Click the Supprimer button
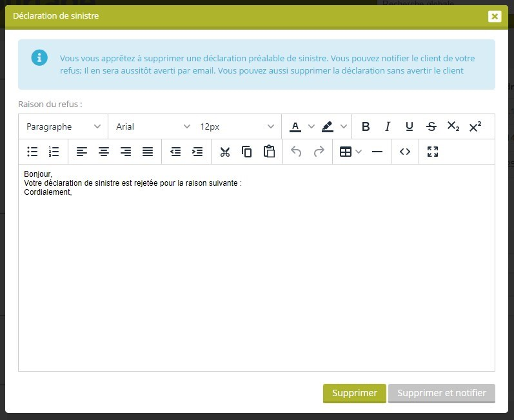 coord(354,393)
